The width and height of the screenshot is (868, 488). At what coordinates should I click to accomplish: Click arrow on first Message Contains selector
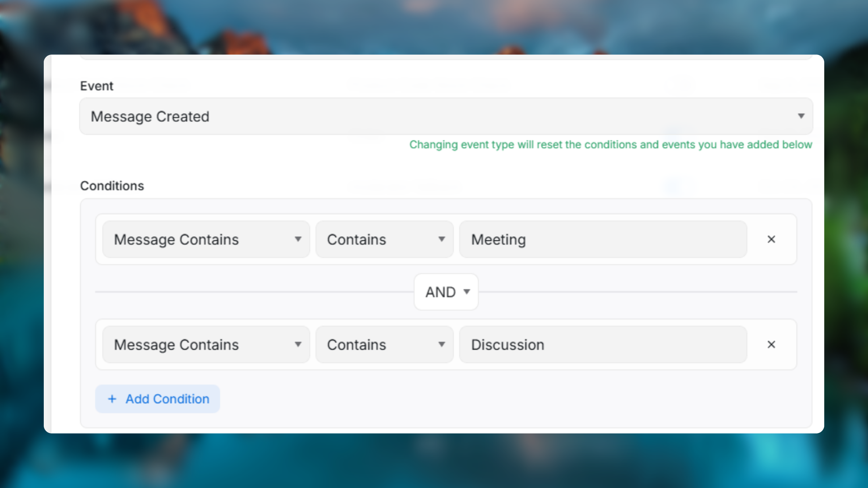[x=298, y=239]
